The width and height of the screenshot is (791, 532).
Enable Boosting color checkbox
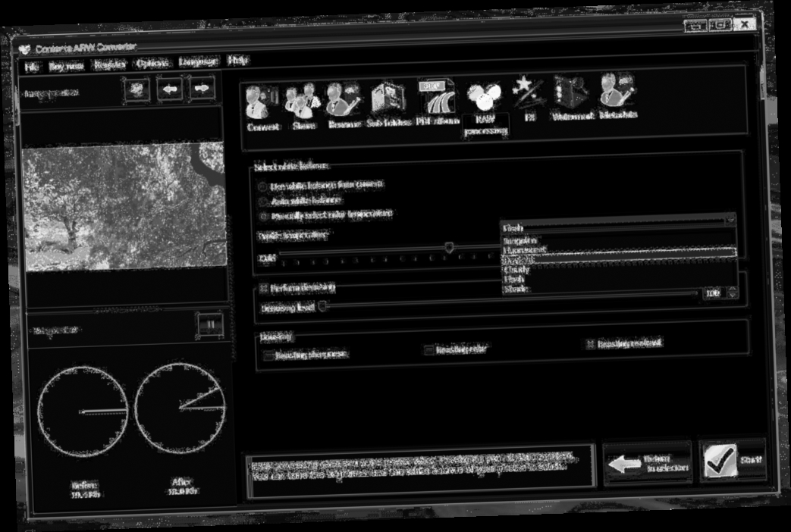[428, 349]
